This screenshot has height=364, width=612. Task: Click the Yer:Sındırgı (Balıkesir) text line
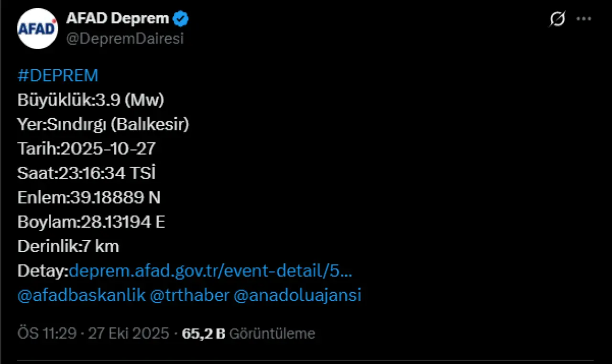[x=103, y=124]
